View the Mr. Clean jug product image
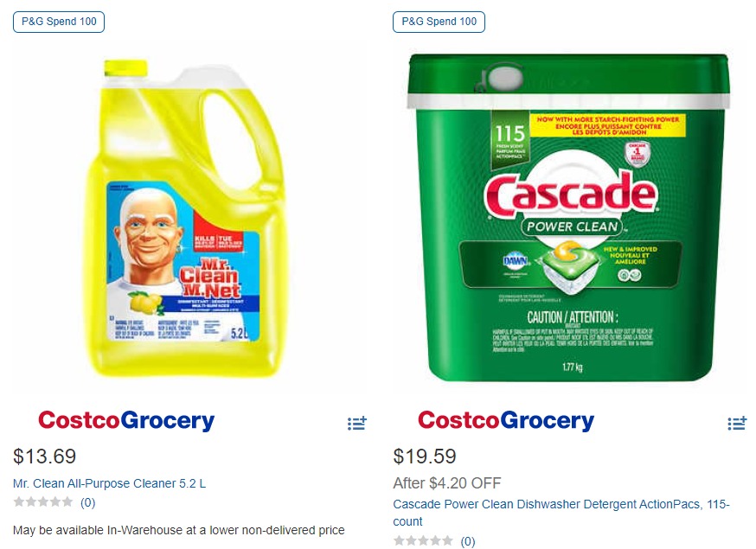Image resolution: width=756 pixels, height=549 pixels. click(187, 216)
